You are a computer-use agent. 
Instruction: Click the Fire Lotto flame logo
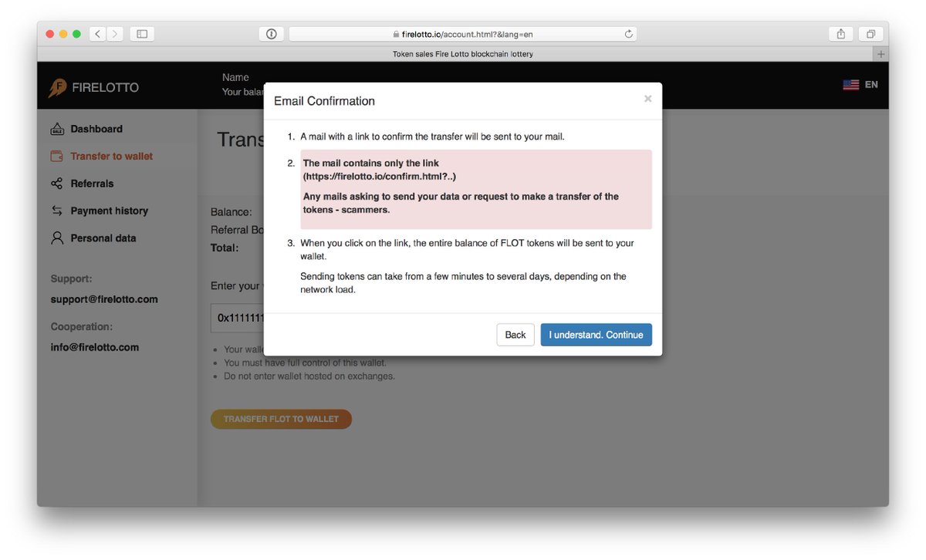tap(57, 88)
